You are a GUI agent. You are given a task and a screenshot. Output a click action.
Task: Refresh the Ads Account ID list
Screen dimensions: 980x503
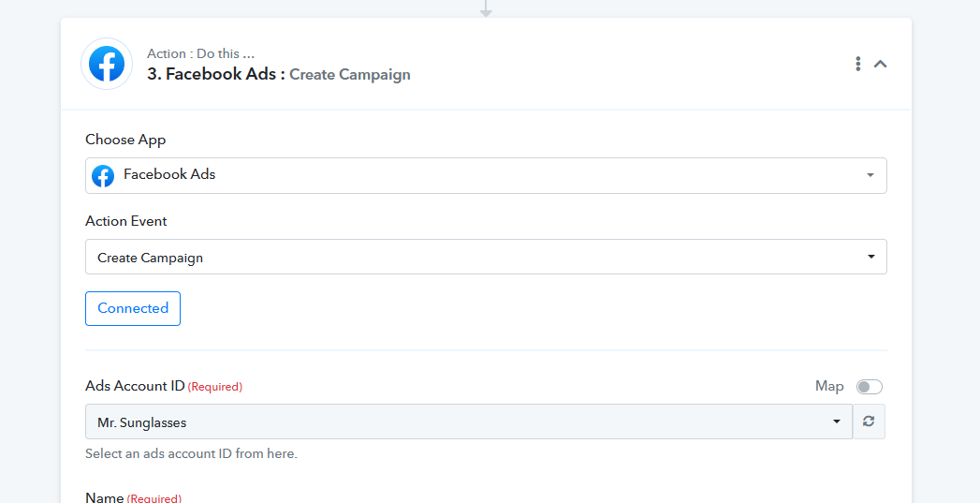point(869,422)
